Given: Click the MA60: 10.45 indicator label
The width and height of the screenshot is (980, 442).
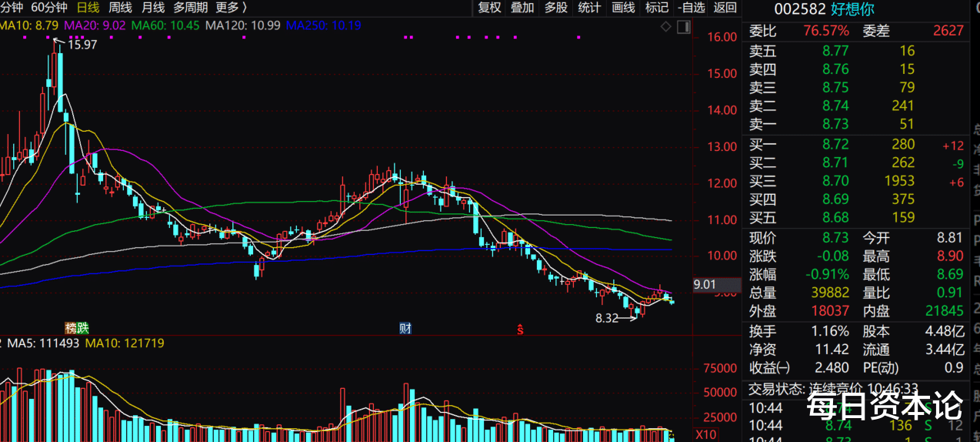Looking at the screenshot, I should pyautogui.click(x=165, y=25).
